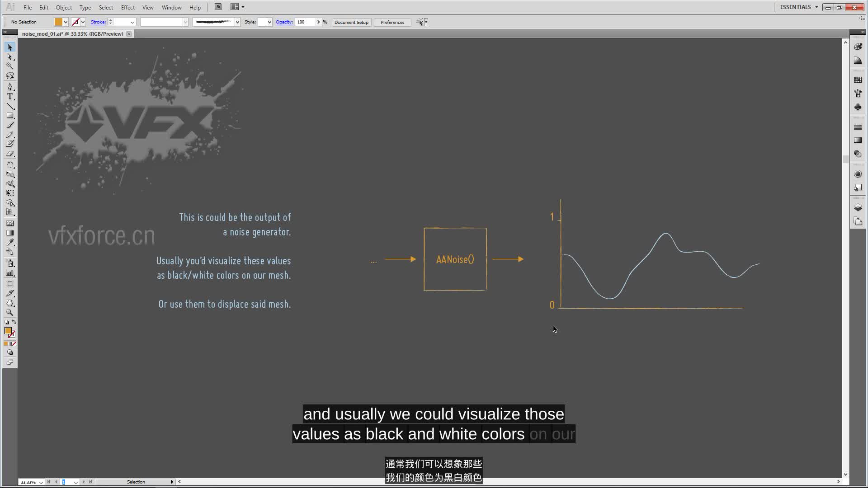Click the Document Setup button
Viewport: 868px width, 488px height.
pyautogui.click(x=351, y=22)
